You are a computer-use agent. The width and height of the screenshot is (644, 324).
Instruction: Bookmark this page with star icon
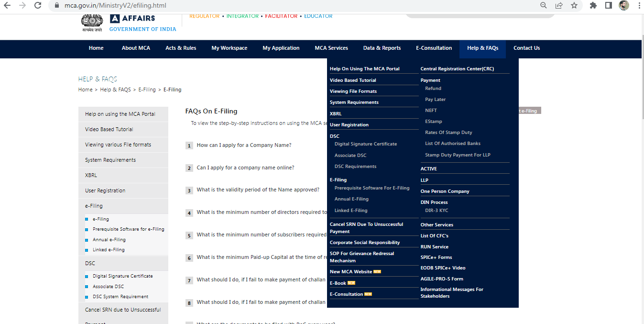(x=574, y=6)
